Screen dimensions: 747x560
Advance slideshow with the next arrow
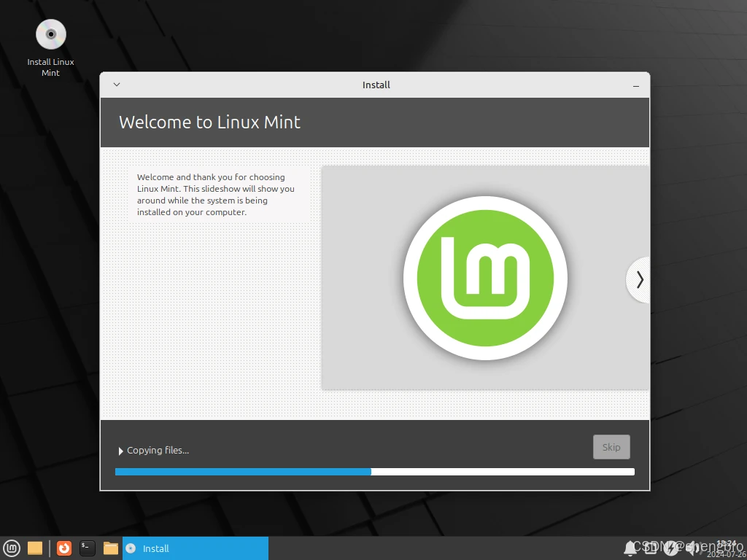pyautogui.click(x=639, y=279)
